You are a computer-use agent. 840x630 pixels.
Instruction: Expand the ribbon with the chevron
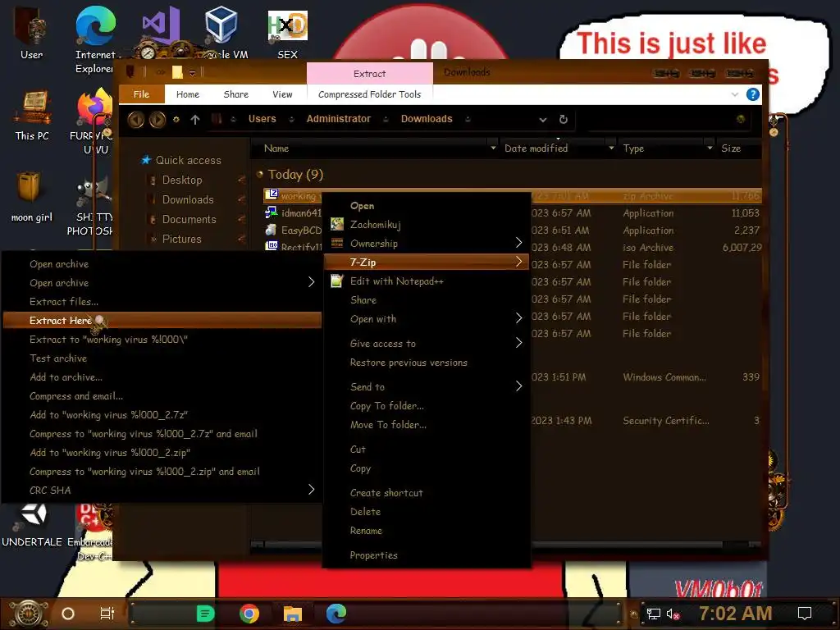734,94
